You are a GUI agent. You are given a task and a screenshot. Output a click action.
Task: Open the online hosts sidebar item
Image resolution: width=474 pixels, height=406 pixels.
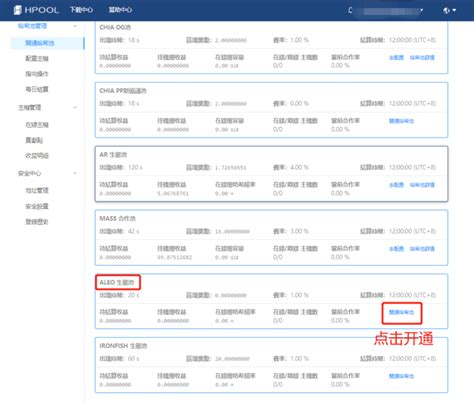click(37, 124)
